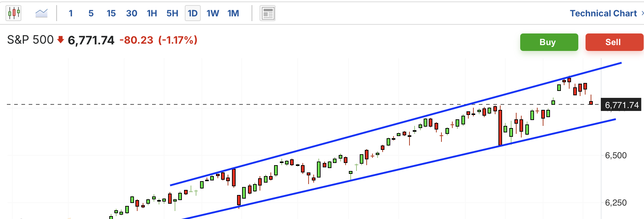Click the 6,500 axis label
The image size is (644, 219).
[x=616, y=156]
